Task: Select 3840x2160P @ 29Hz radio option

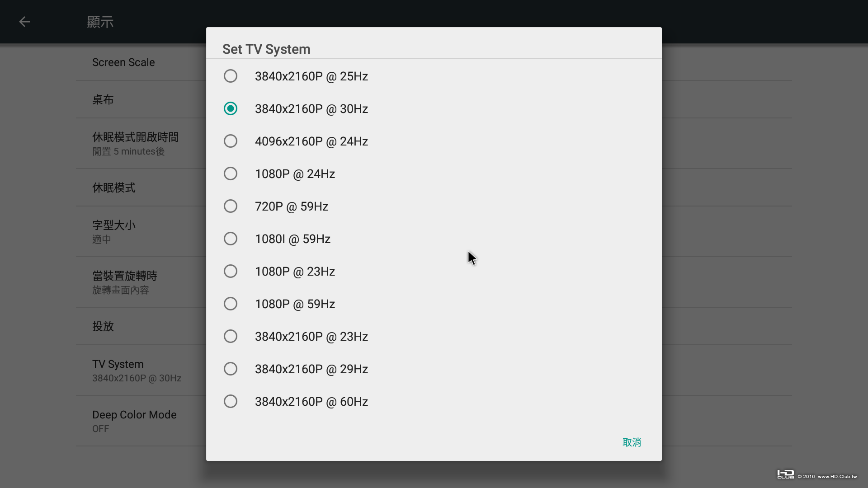Action: 231,369
